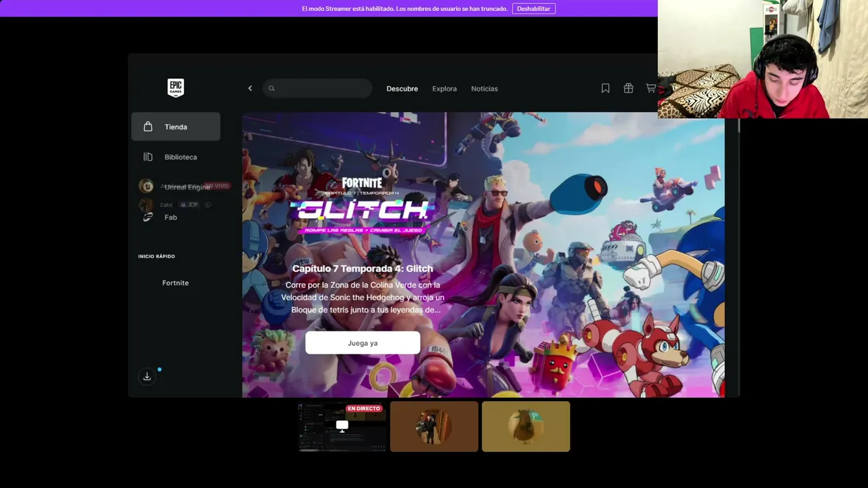Click Deshabilitar in the streamer mode banner
The image size is (868, 488).
534,9
